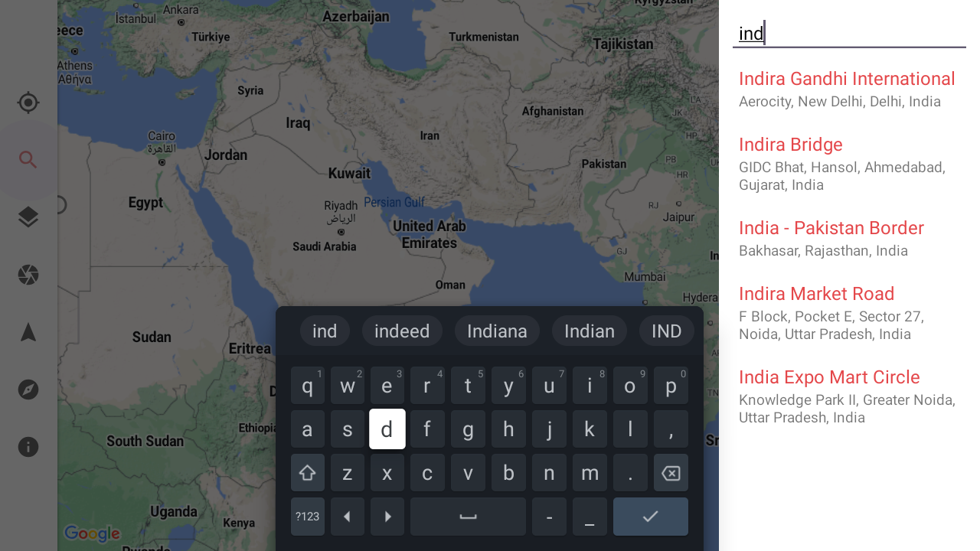Tap the 'b' key

point(508,473)
